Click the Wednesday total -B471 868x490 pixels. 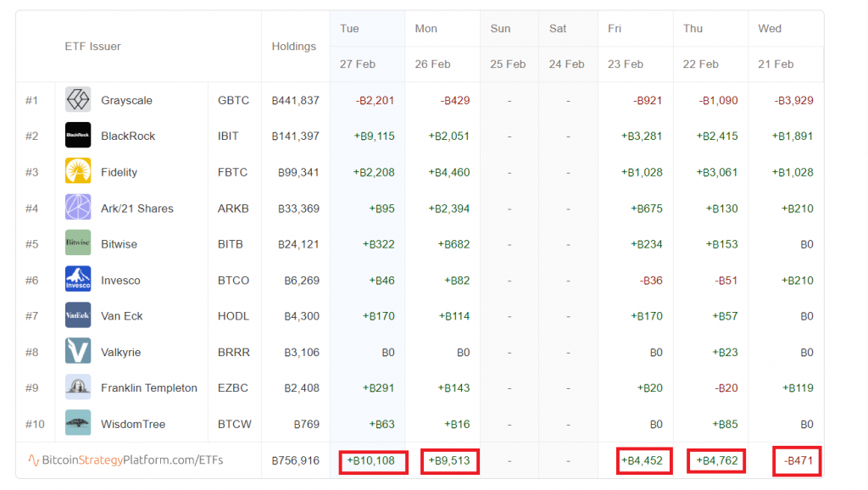tap(798, 460)
